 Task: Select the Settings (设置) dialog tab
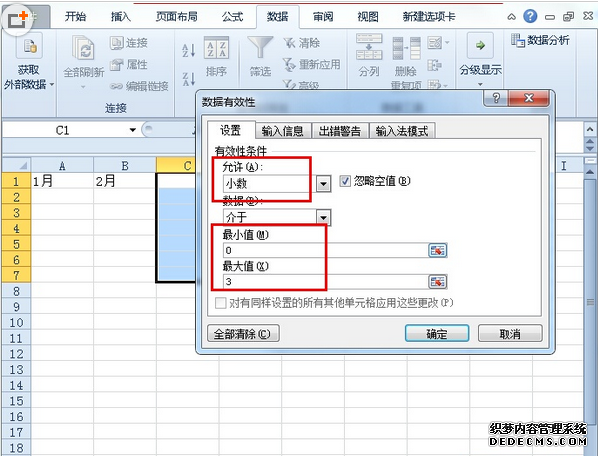[231, 130]
